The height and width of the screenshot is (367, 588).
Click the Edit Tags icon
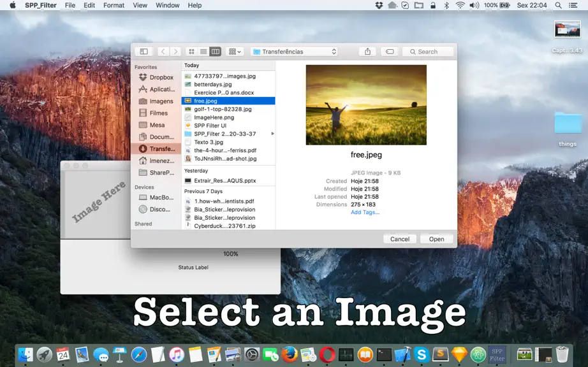390,52
